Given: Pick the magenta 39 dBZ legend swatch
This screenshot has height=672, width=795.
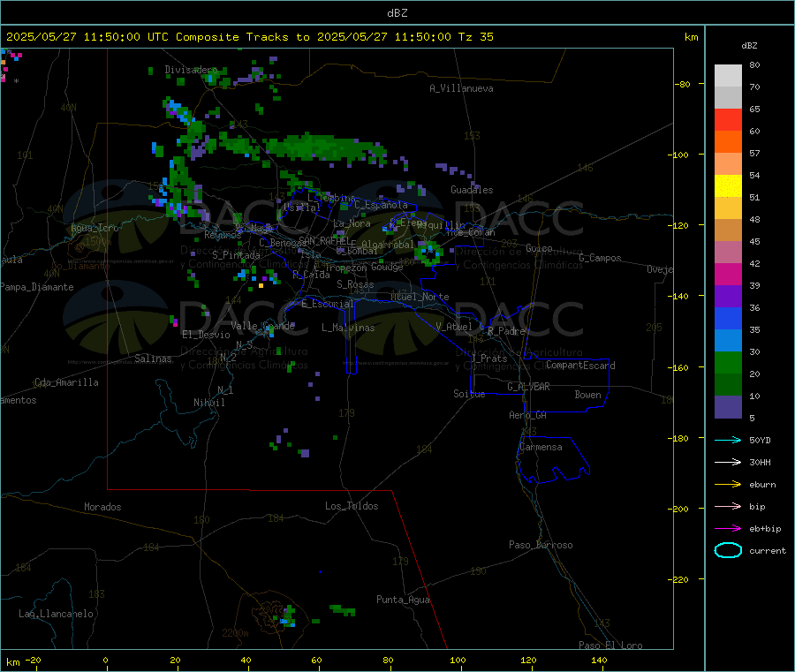Looking at the screenshot, I should click(728, 274).
